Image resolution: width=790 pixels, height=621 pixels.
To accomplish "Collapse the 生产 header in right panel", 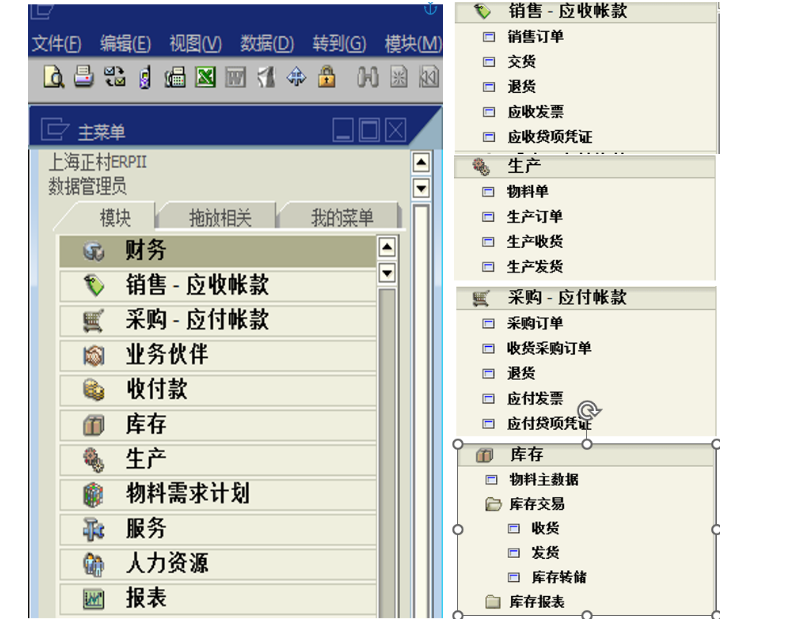I will coord(584,166).
